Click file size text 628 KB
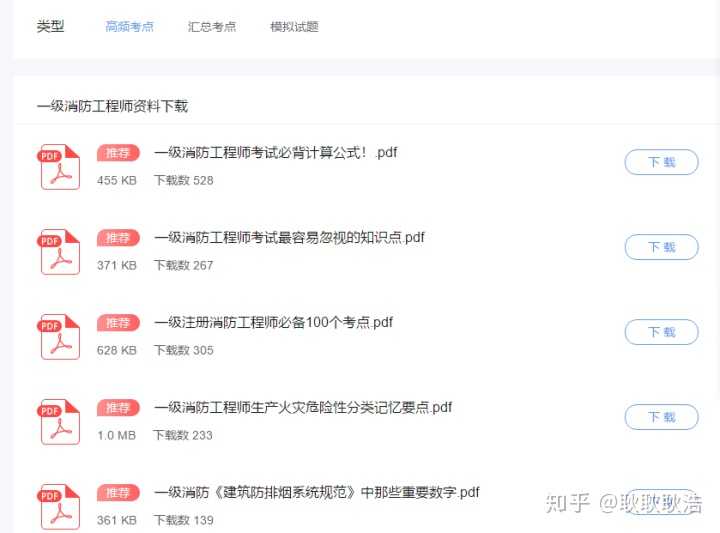 tap(117, 350)
